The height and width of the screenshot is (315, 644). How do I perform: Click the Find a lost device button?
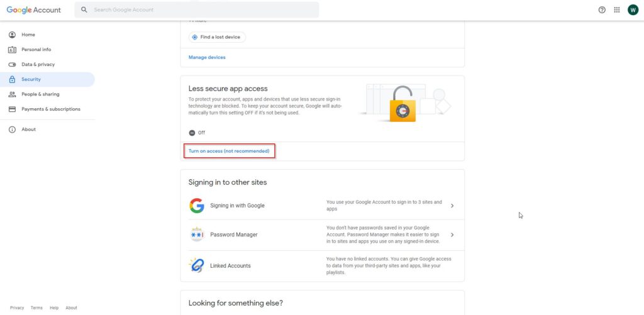tap(217, 37)
